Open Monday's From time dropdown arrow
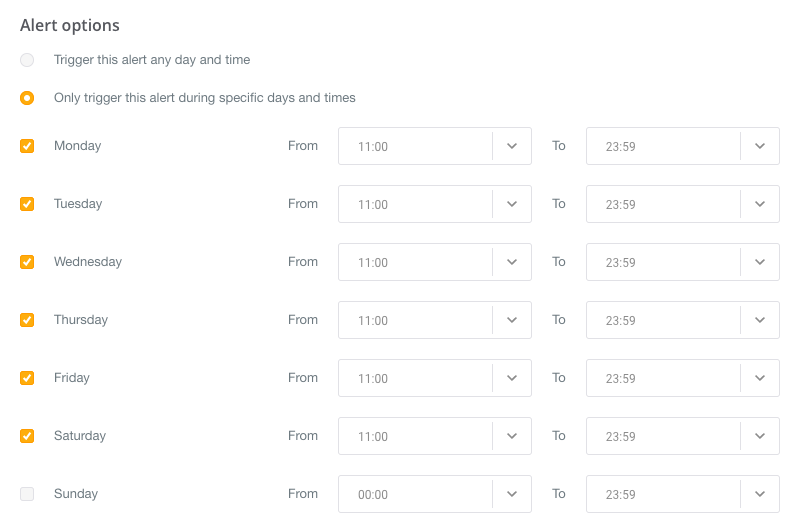This screenshot has width=811, height=531. pyautogui.click(x=512, y=146)
